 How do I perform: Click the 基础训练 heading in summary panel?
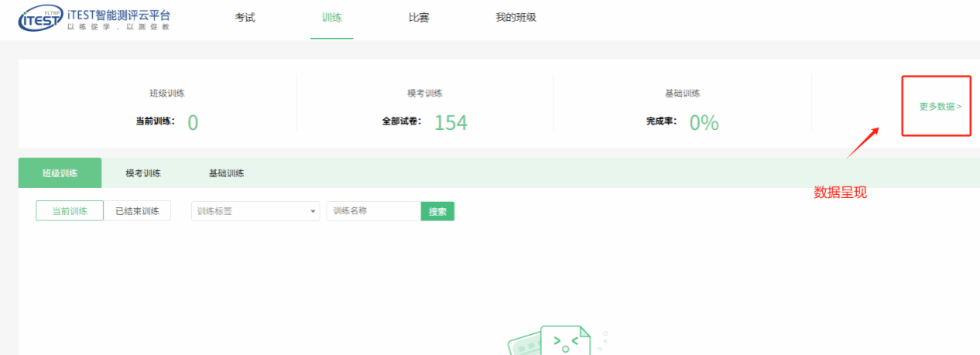(x=682, y=94)
